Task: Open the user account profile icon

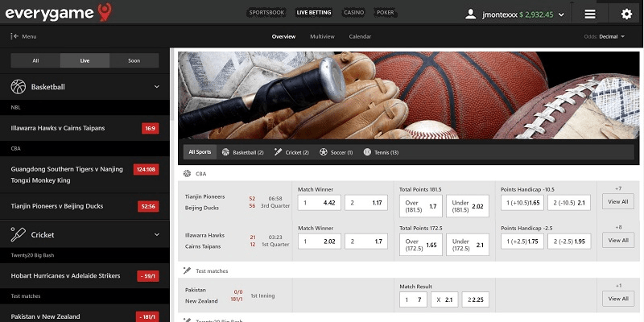Action: click(470, 14)
